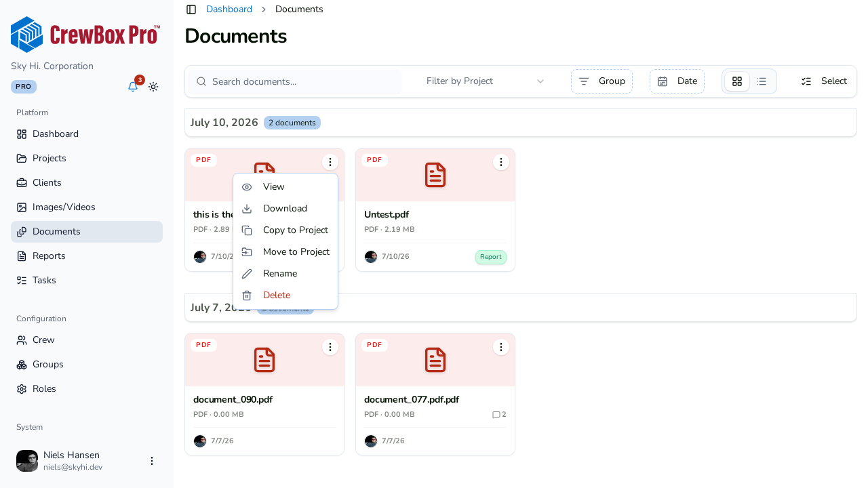This screenshot has width=868, height=488.
Task: Switch to grid view
Action: click(737, 81)
